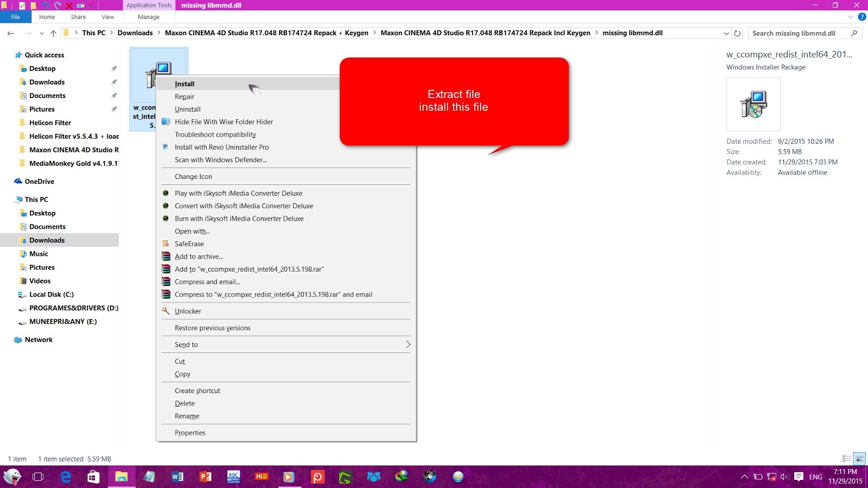The height and width of the screenshot is (488, 868).
Task: Expand the ribbon with the chevron
Action: click(850, 17)
